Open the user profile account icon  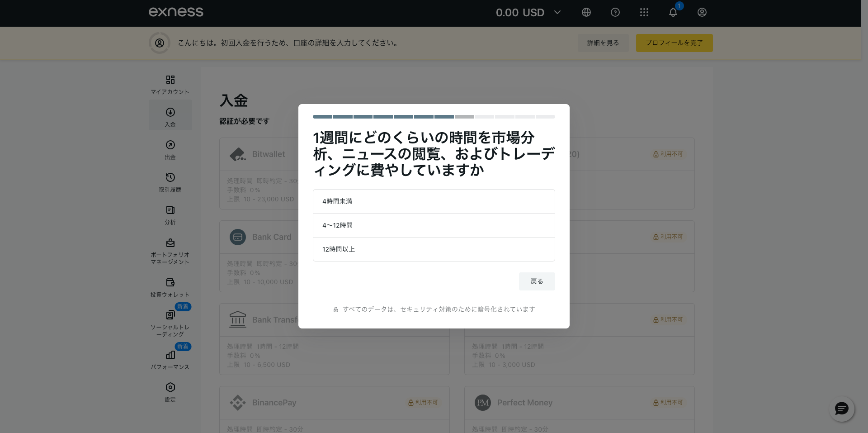point(702,12)
